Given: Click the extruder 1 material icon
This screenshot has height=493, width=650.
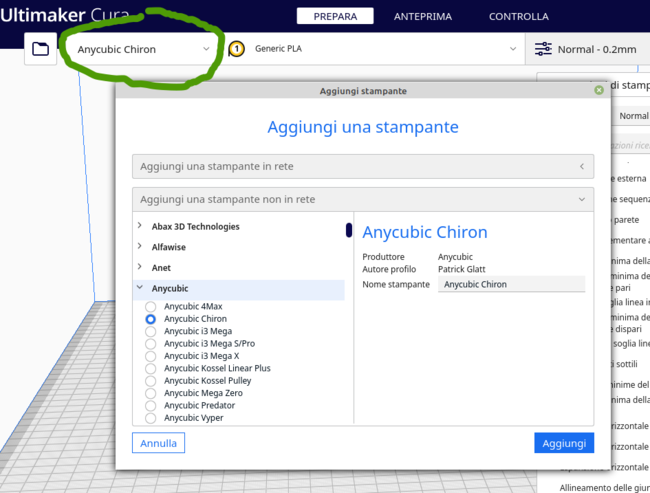Looking at the screenshot, I should point(237,49).
